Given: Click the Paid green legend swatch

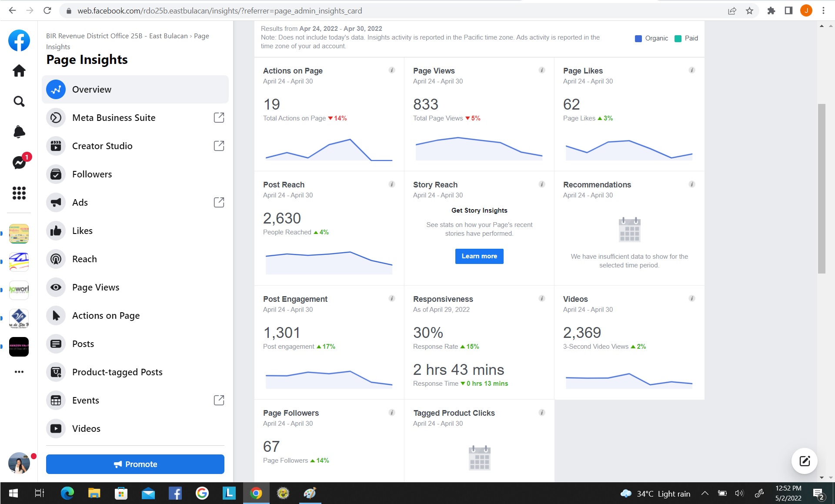Looking at the screenshot, I should (x=678, y=38).
